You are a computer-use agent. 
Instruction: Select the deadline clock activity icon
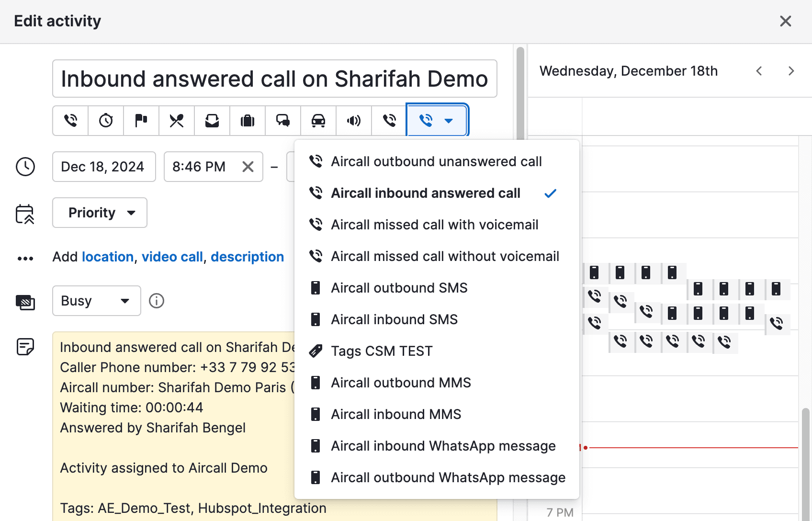click(x=105, y=121)
